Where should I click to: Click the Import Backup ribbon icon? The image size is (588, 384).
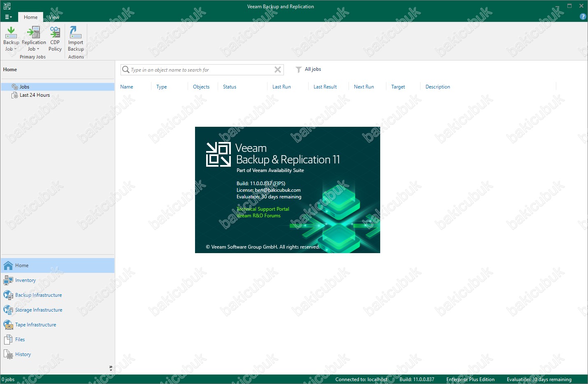(x=76, y=39)
